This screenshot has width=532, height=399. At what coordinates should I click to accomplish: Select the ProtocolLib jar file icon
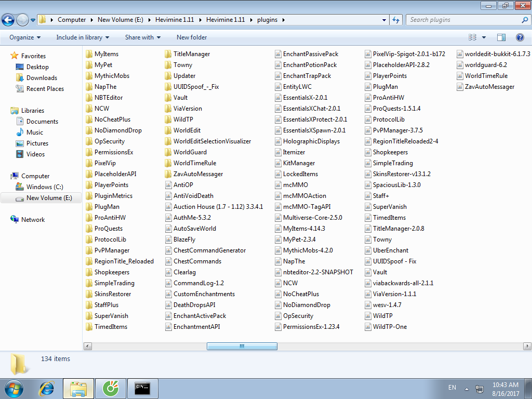368,119
